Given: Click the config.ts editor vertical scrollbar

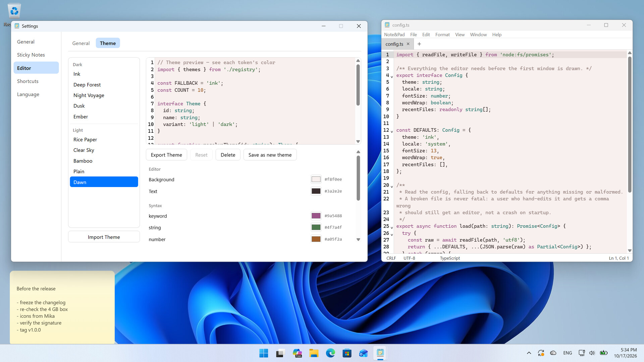Looking at the screenshot, I should pyautogui.click(x=630, y=124).
